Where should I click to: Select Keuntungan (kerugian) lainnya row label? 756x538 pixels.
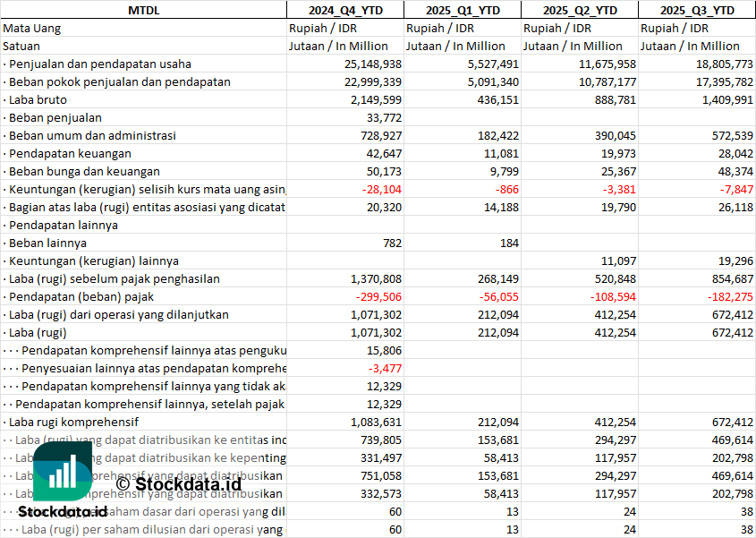click(90, 260)
